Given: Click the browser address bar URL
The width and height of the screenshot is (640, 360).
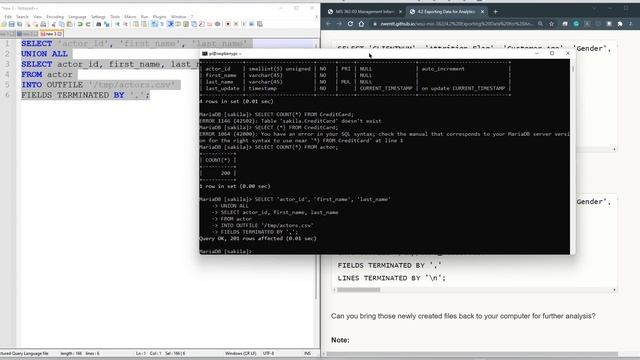Looking at the screenshot, I should [456, 24].
